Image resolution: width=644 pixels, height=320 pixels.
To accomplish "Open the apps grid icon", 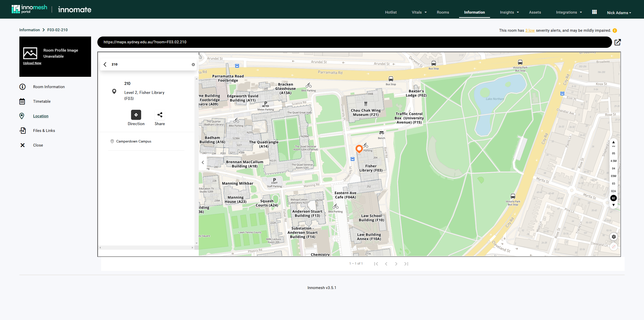I will tap(594, 12).
